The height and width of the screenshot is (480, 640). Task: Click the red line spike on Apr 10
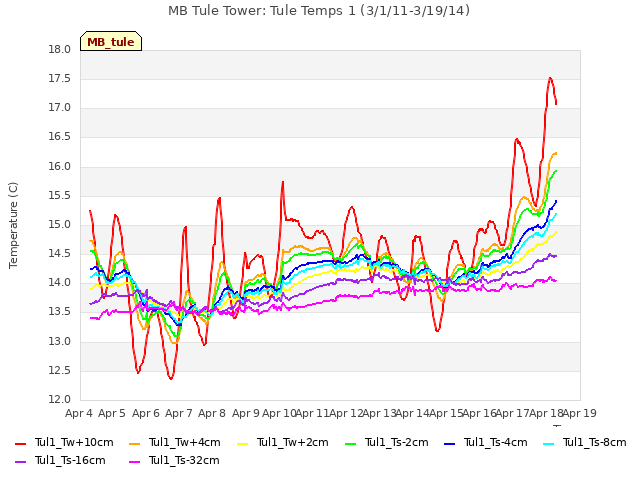tap(282, 182)
